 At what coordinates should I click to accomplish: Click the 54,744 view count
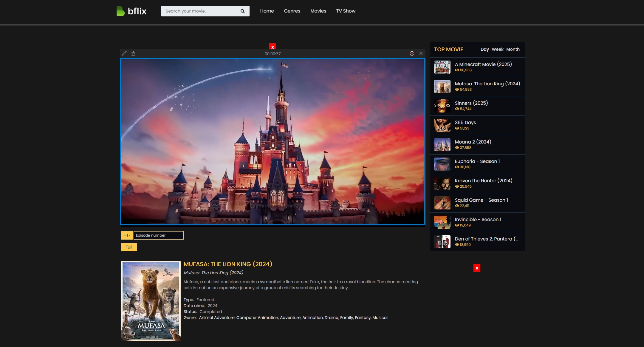[465, 109]
